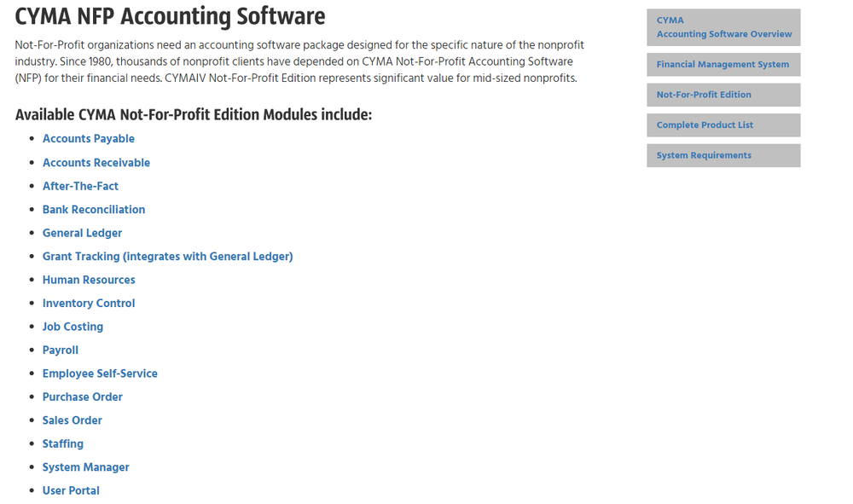Click the After-The-Fact link
853x504 pixels.
click(x=80, y=186)
